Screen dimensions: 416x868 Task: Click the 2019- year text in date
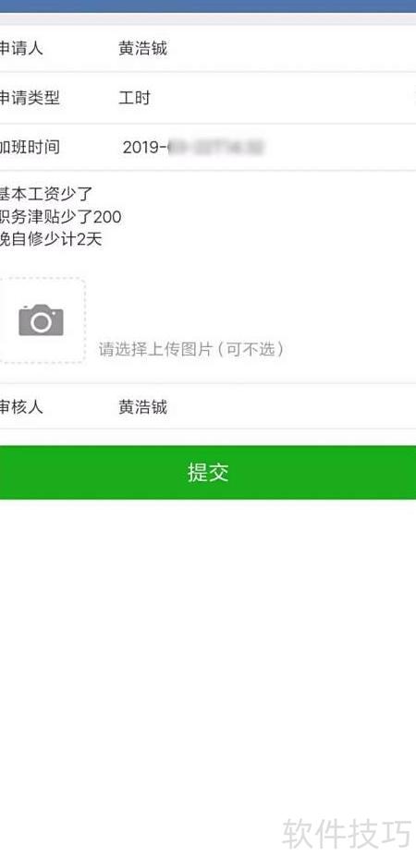click(x=144, y=147)
